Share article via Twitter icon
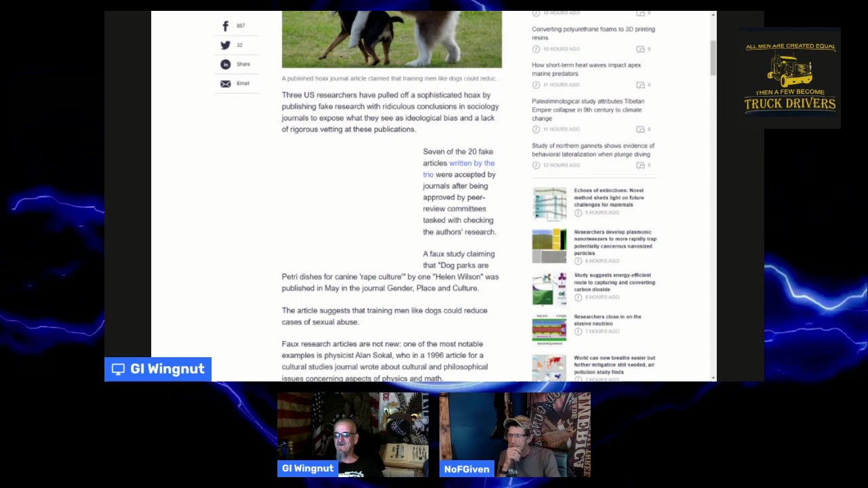868x488 pixels. click(x=225, y=45)
